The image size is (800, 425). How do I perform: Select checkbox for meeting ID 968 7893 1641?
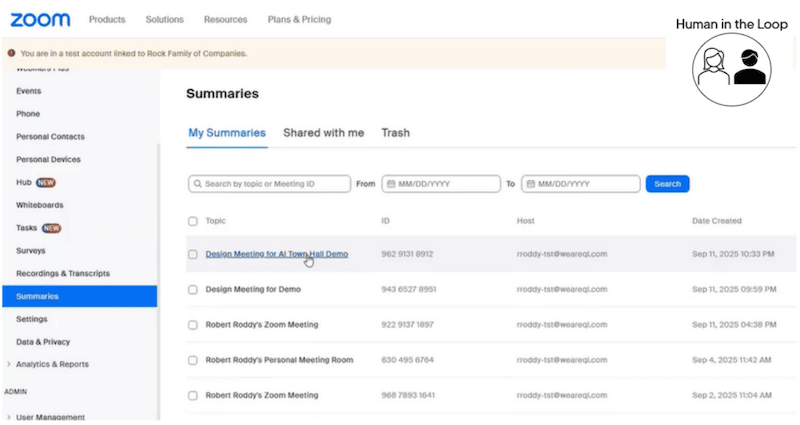(x=193, y=395)
